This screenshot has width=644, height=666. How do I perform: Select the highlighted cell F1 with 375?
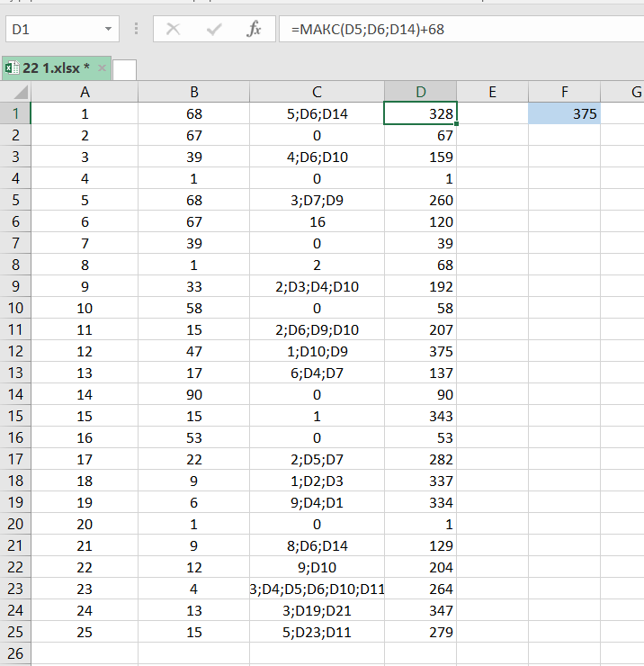click(565, 113)
